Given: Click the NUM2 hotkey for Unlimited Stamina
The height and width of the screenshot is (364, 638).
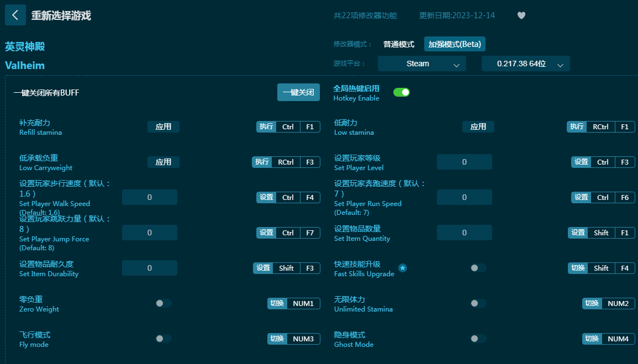Looking at the screenshot, I should point(618,303).
